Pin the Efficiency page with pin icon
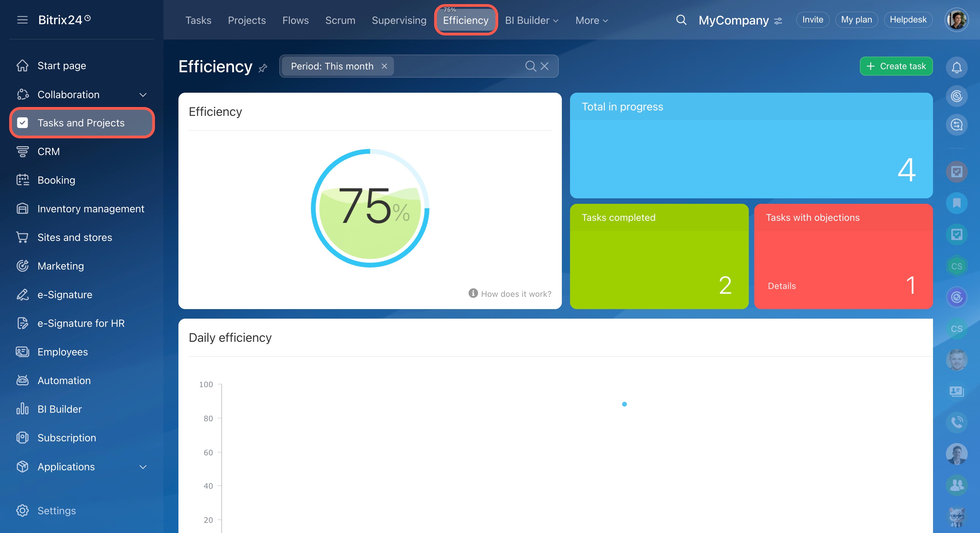 coord(263,68)
